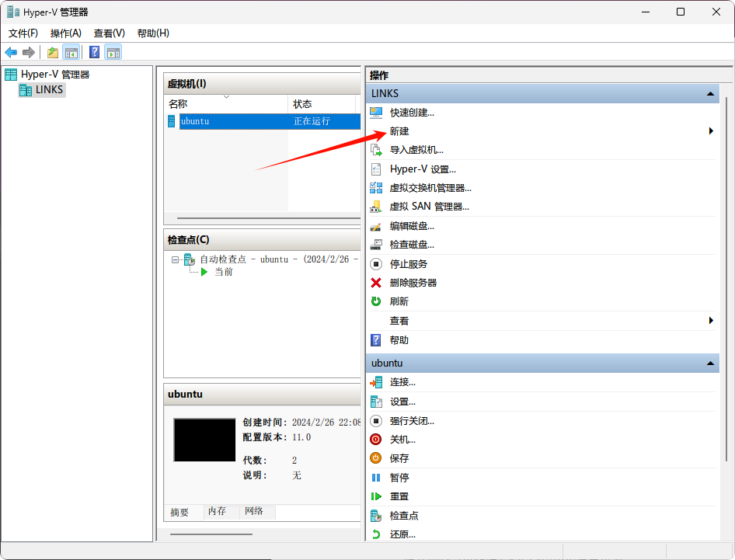Viewport: 735px width, 560px height.
Task: Click the 检查点(C) panel header
Action: [x=263, y=240]
